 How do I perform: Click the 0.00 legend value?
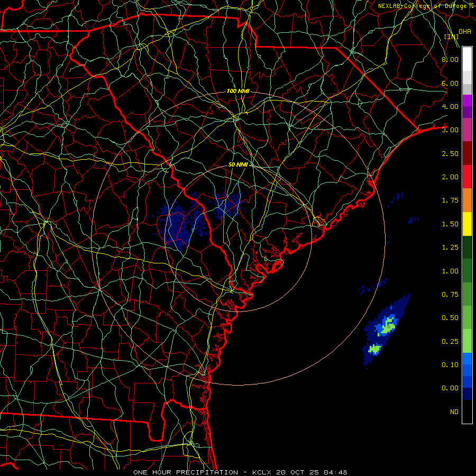tap(450, 388)
